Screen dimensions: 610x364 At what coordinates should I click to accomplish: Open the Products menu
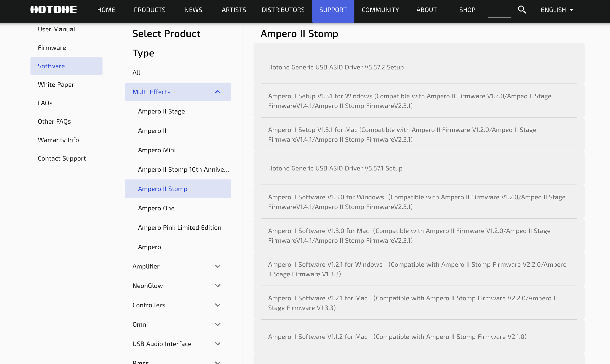point(149,10)
